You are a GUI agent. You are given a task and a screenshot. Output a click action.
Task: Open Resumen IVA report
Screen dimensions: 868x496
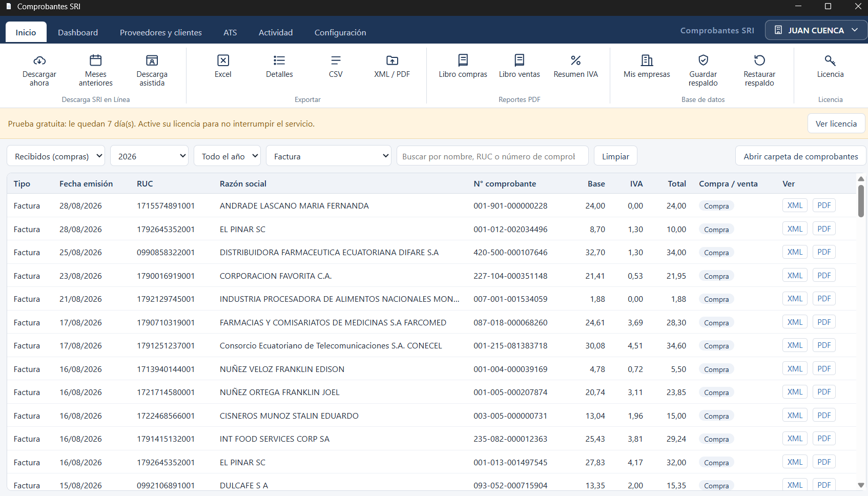click(575, 66)
